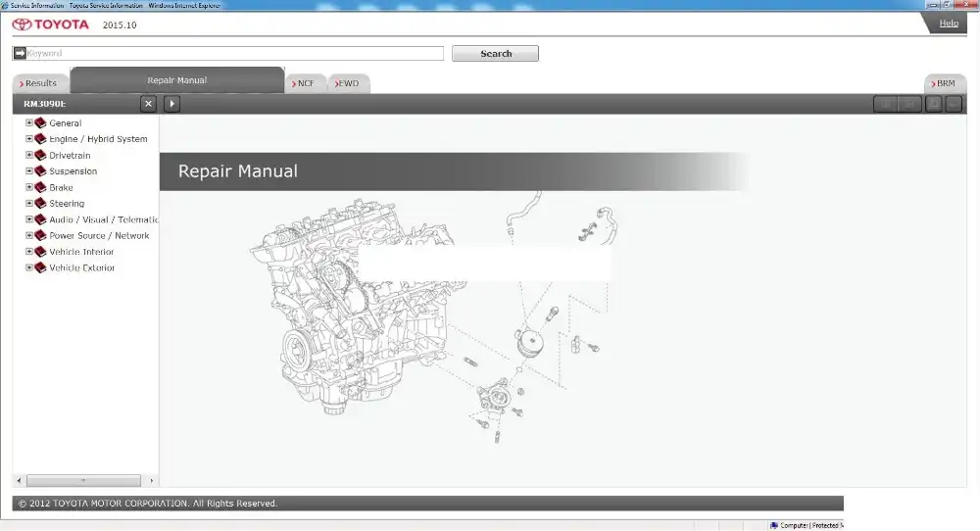
Task: Select the Drivetrain label in the tree
Action: 70,155
